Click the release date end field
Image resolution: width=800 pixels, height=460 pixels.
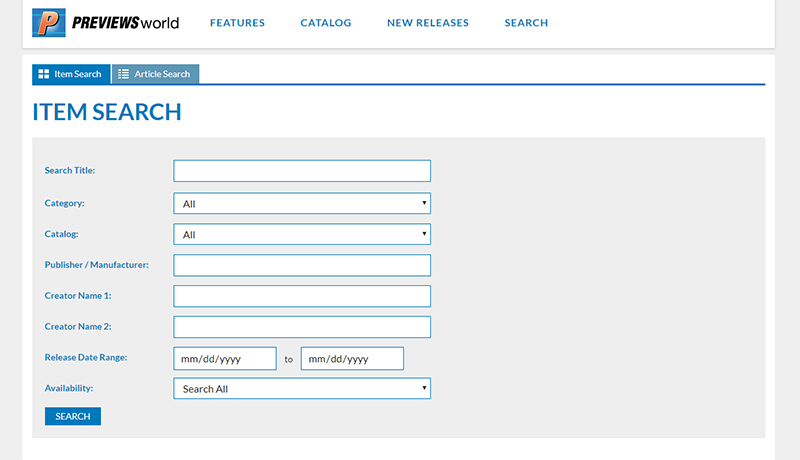tap(352, 359)
